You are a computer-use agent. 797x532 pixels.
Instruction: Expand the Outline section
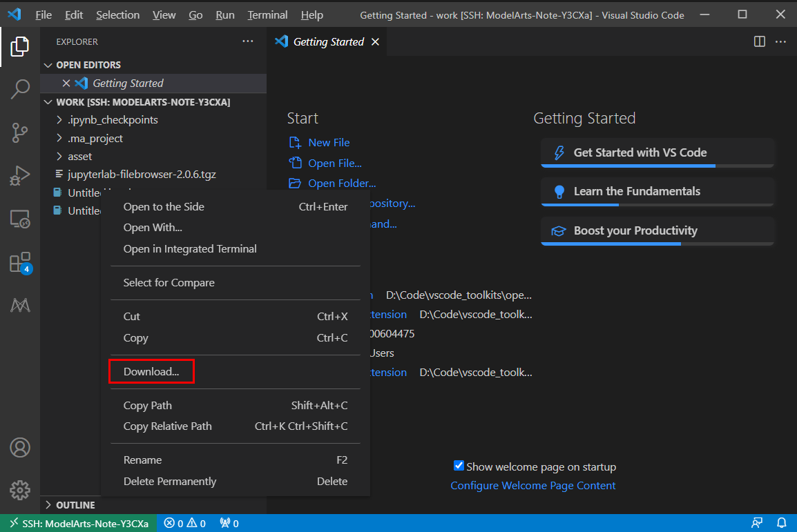pos(48,504)
